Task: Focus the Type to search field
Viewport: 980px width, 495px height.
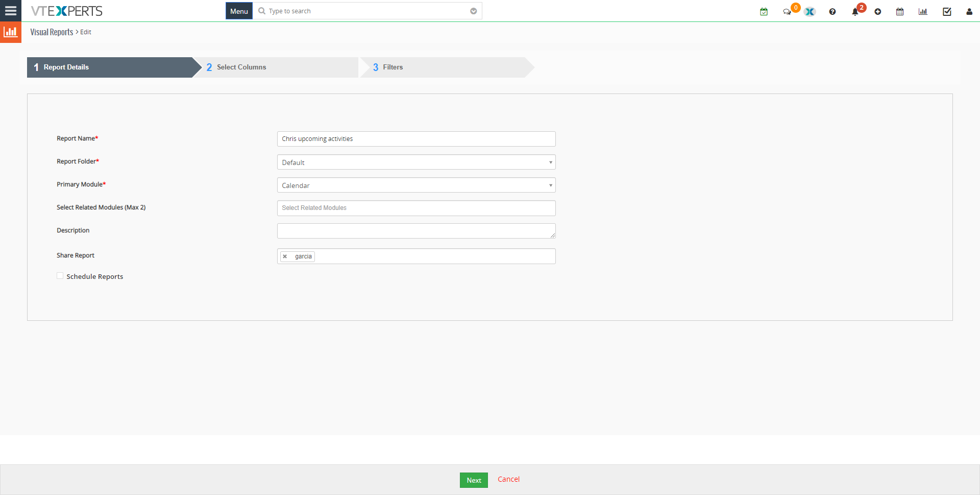Action: coord(367,11)
